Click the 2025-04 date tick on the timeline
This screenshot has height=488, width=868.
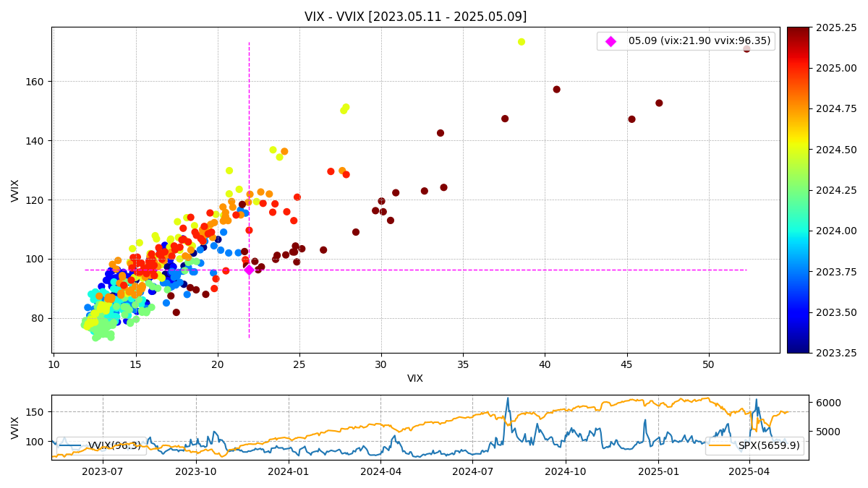(x=750, y=471)
